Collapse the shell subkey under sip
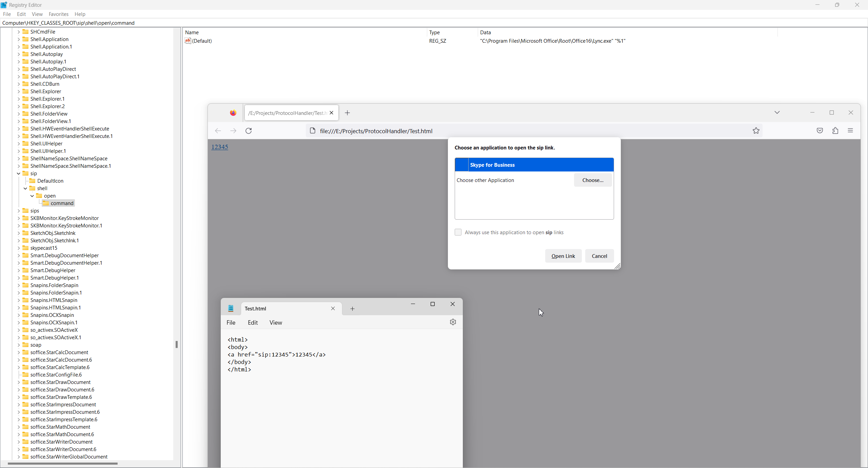Screen dimensions: 868x468 click(25, 188)
